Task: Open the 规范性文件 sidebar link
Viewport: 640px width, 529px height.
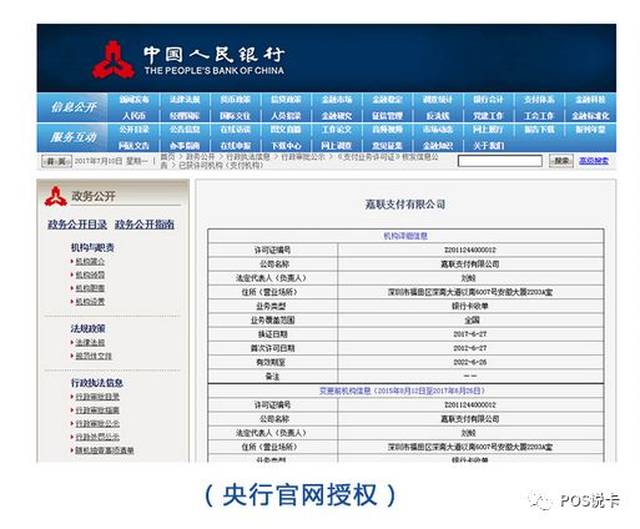Action: click(93, 356)
